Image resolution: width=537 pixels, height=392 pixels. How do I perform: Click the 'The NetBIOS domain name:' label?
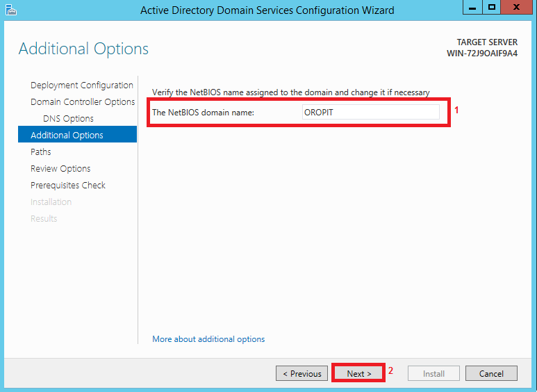(x=203, y=113)
